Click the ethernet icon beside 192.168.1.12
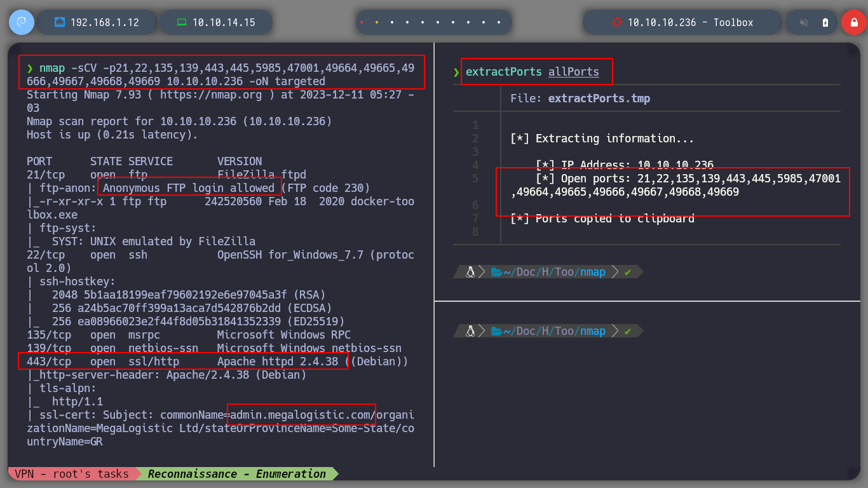868x488 pixels. (60, 22)
